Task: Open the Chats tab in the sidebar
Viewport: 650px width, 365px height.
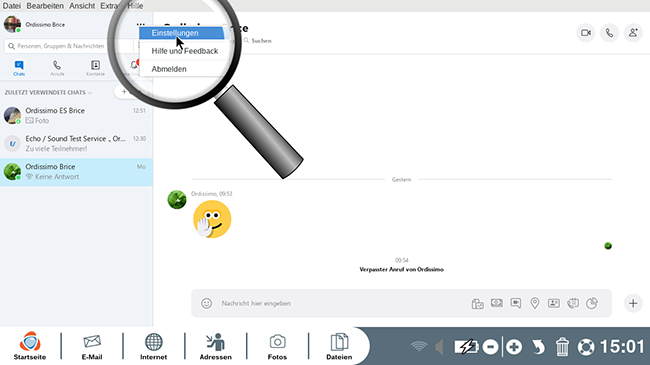Action: coord(19,68)
